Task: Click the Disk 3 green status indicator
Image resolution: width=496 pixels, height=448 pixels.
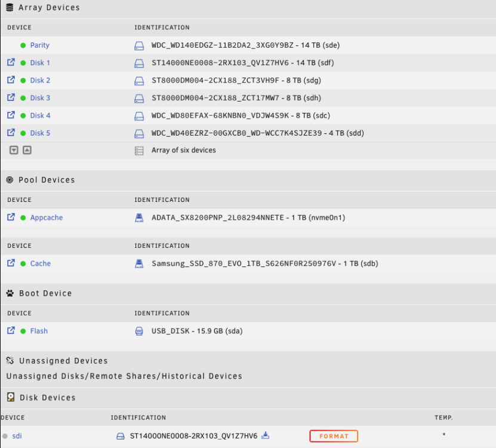Action: coord(23,98)
